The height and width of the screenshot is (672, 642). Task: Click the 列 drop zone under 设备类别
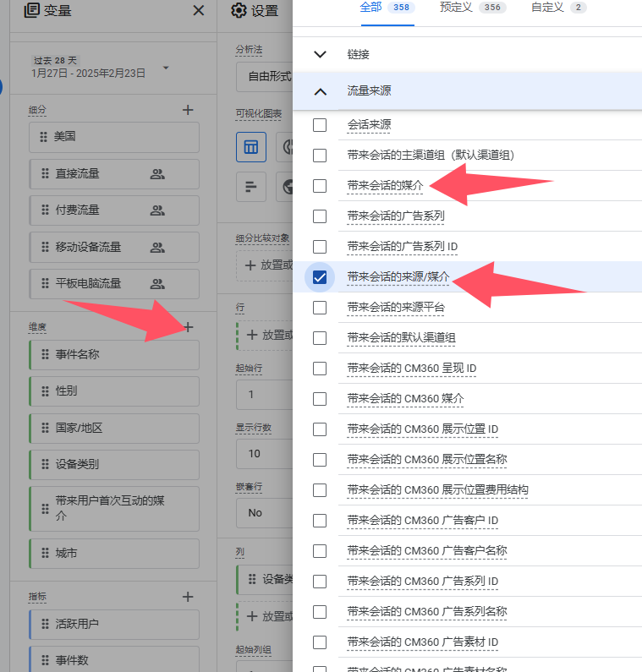[265, 617]
